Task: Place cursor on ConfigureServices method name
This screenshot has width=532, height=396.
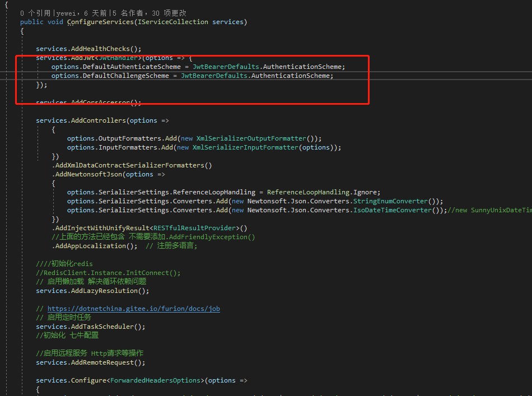Action: coord(100,22)
